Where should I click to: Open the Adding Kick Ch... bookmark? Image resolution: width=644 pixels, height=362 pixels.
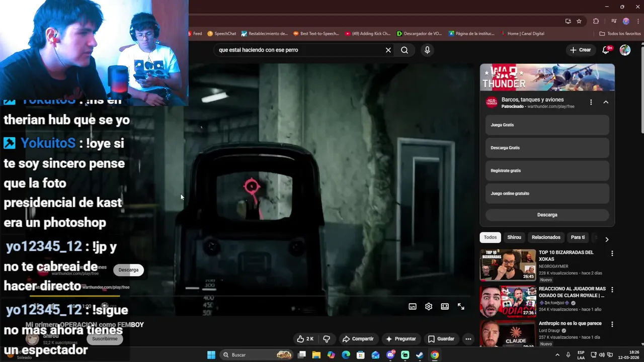[x=368, y=34]
